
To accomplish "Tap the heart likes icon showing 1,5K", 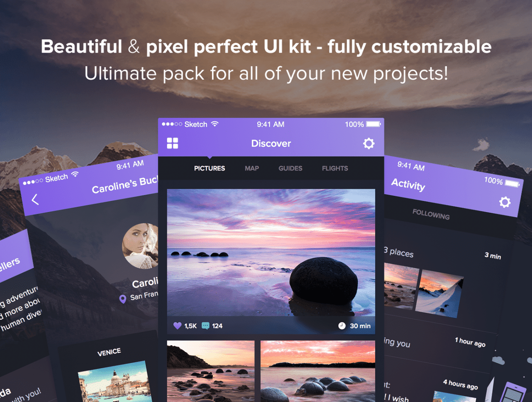I will tap(178, 326).
